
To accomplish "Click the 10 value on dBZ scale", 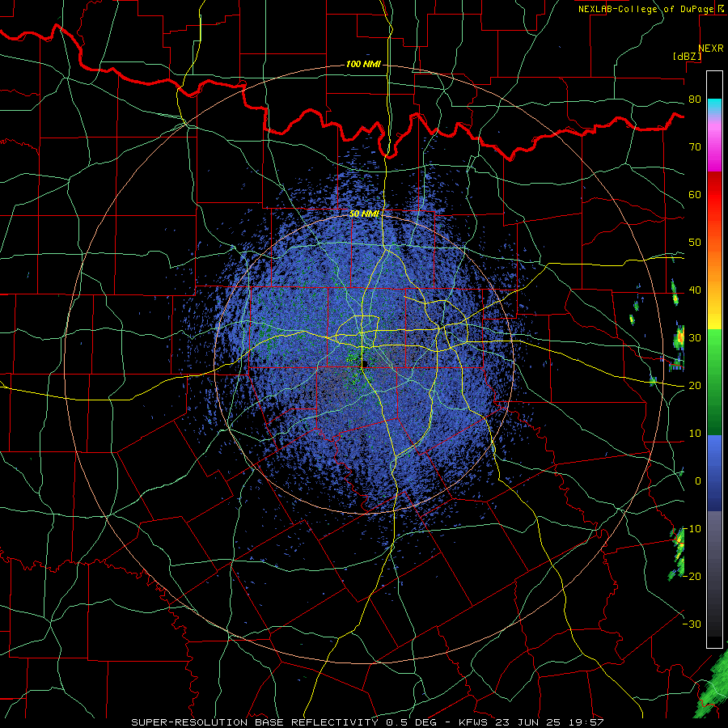I will (x=695, y=434).
